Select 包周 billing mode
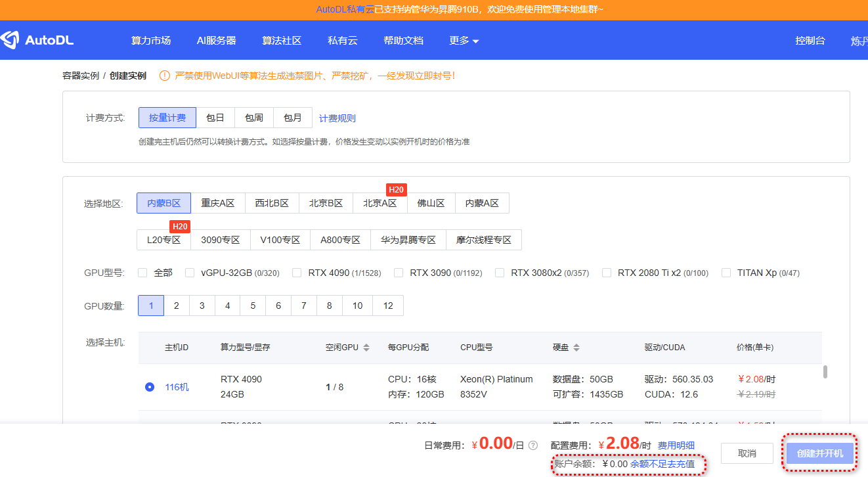The image size is (868, 477). 254,118
